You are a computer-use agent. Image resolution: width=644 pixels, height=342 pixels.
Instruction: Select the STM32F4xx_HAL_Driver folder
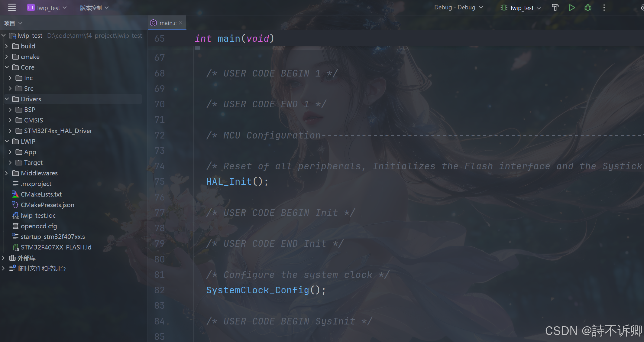tap(58, 131)
